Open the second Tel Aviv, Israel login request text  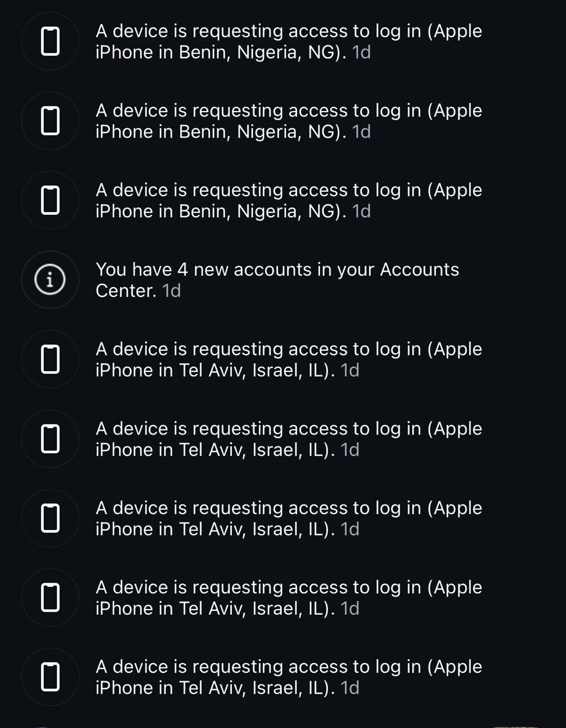(288, 439)
